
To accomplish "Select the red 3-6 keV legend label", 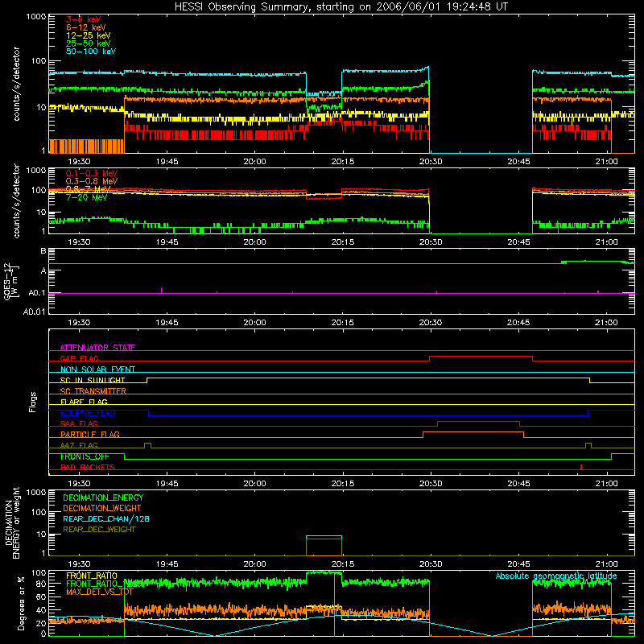I will (x=84, y=19).
